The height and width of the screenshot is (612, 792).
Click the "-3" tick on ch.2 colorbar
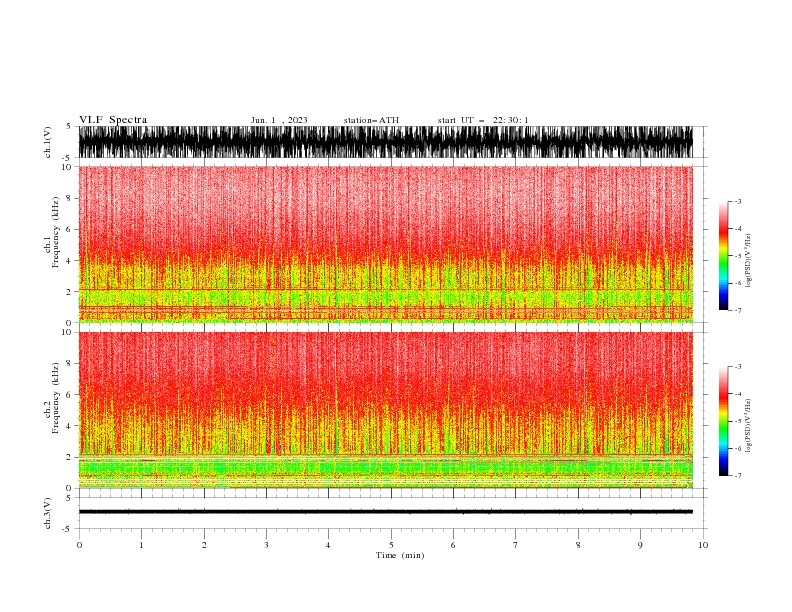click(737, 367)
